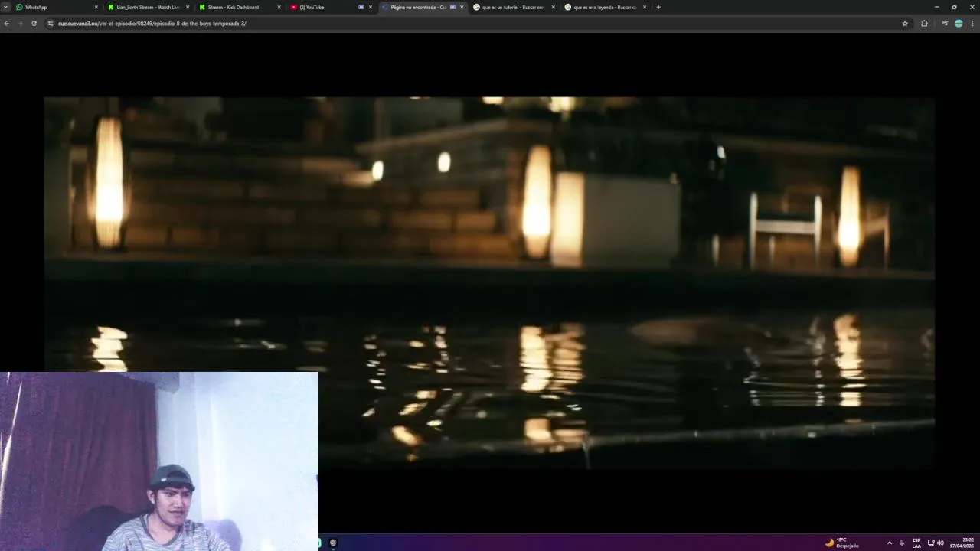
Task: Open the network tray icon
Action: coord(931,543)
